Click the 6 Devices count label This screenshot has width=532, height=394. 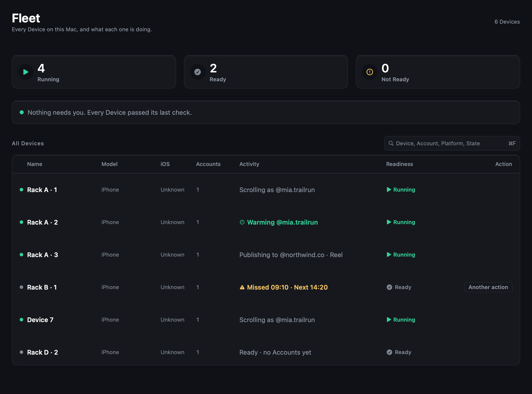tap(507, 22)
